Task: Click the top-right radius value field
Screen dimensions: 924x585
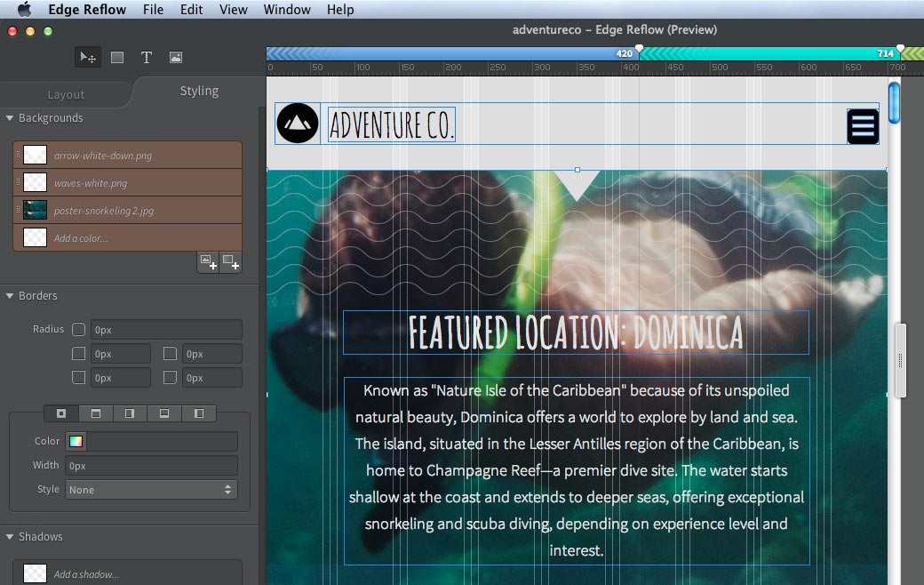Action: pyautogui.click(x=212, y=353)
